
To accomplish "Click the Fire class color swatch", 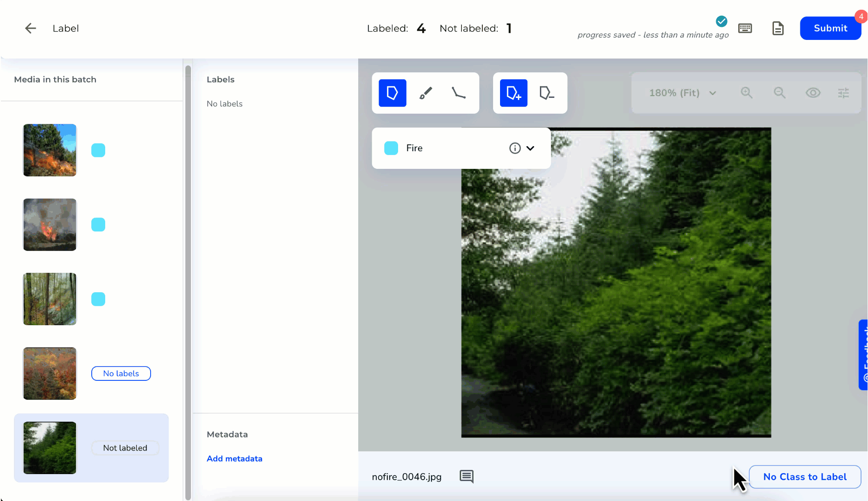I will (x=391, y=148).
